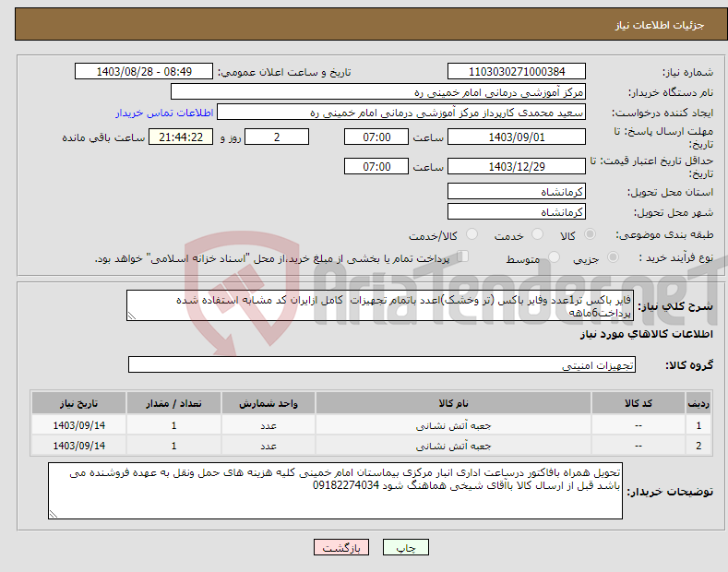Click price validity date 1403/12/29

517,166
